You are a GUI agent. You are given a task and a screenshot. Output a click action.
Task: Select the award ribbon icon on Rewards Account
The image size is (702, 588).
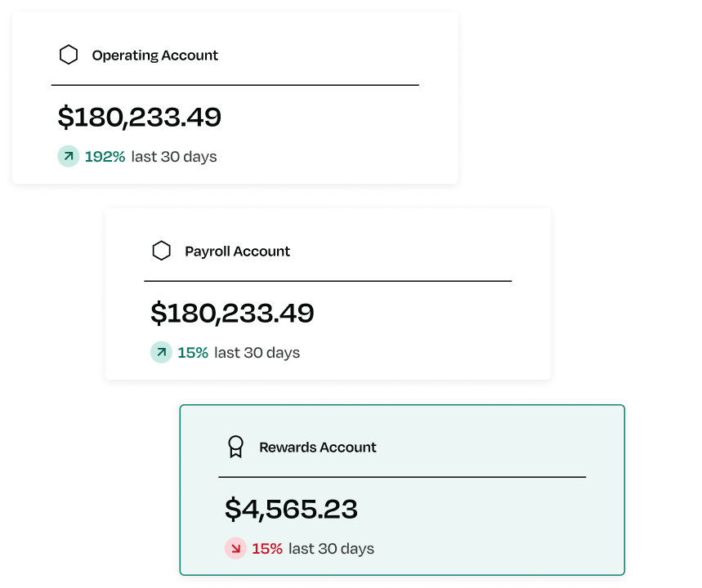(237, 447)
